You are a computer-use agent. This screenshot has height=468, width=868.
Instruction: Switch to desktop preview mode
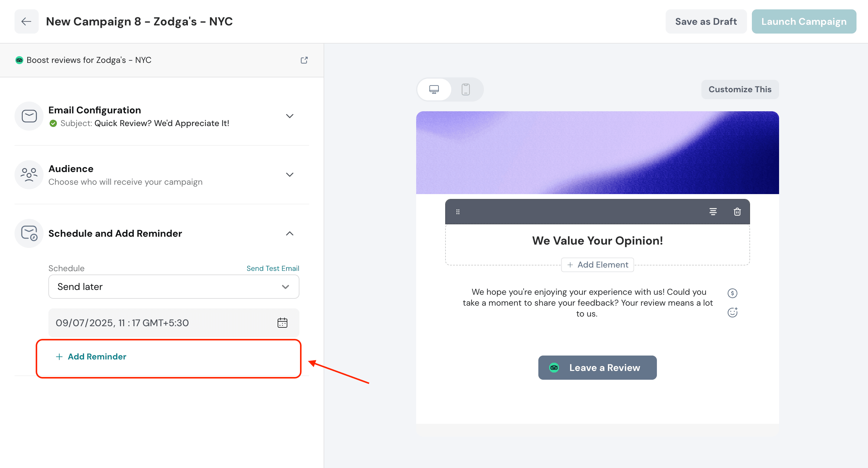pos(434,89)
